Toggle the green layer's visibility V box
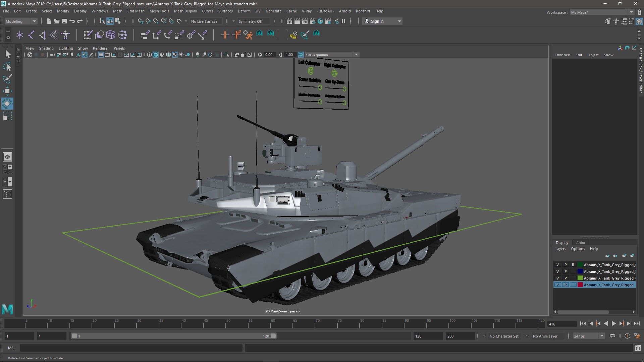 [557, 278]
